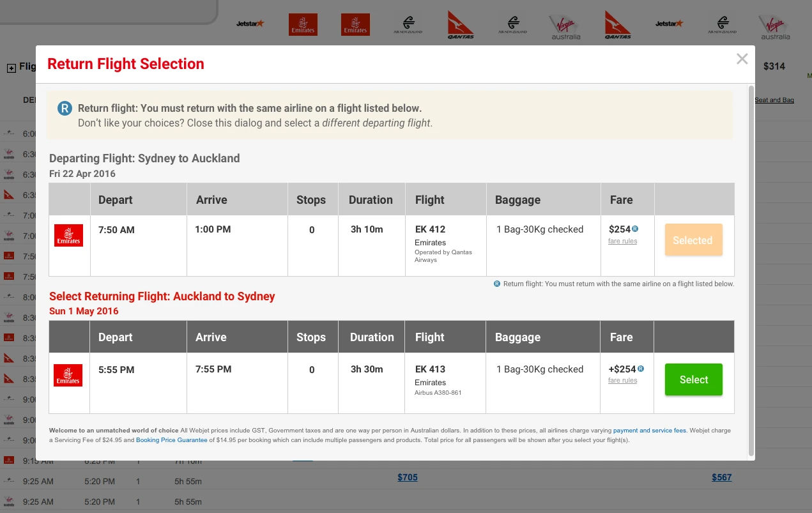Click the Sun 1 May 2016 date
Viewport: 812px width, 513px height.
click(84, 312)
